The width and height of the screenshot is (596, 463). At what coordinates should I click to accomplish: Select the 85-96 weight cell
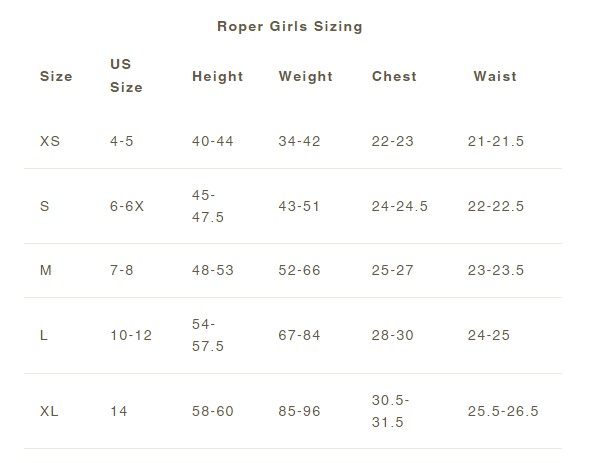[x=299, y=411]
